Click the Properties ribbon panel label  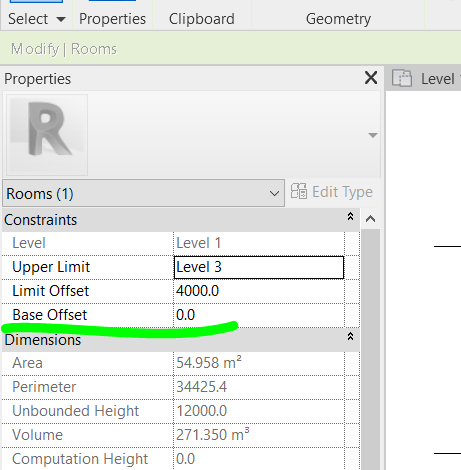112,19
